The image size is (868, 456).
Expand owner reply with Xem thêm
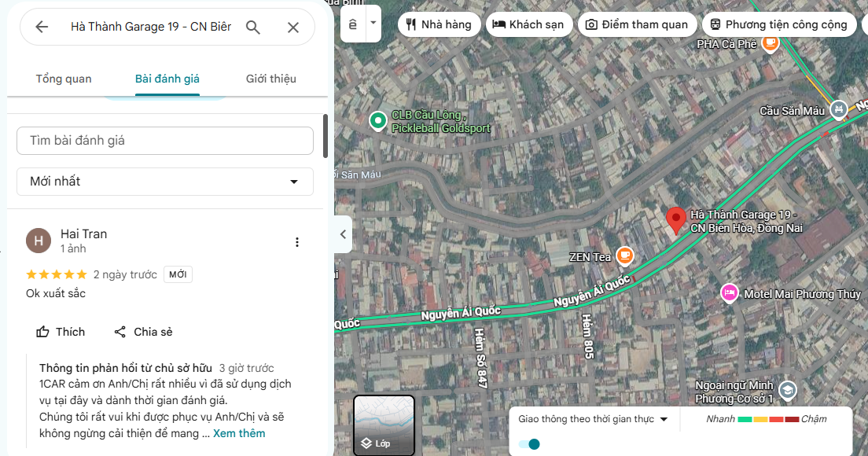point(239,433)
